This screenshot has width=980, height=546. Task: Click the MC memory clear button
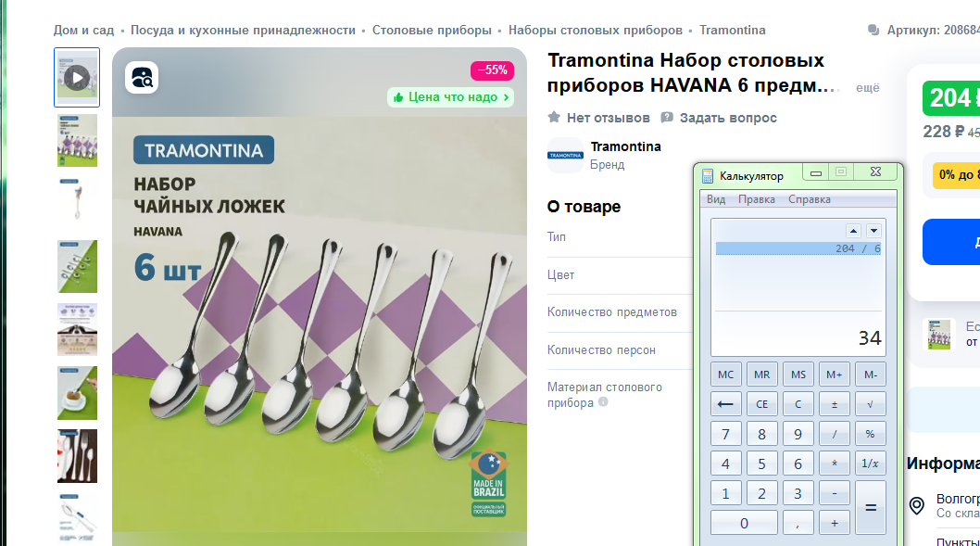pos(725,375)
